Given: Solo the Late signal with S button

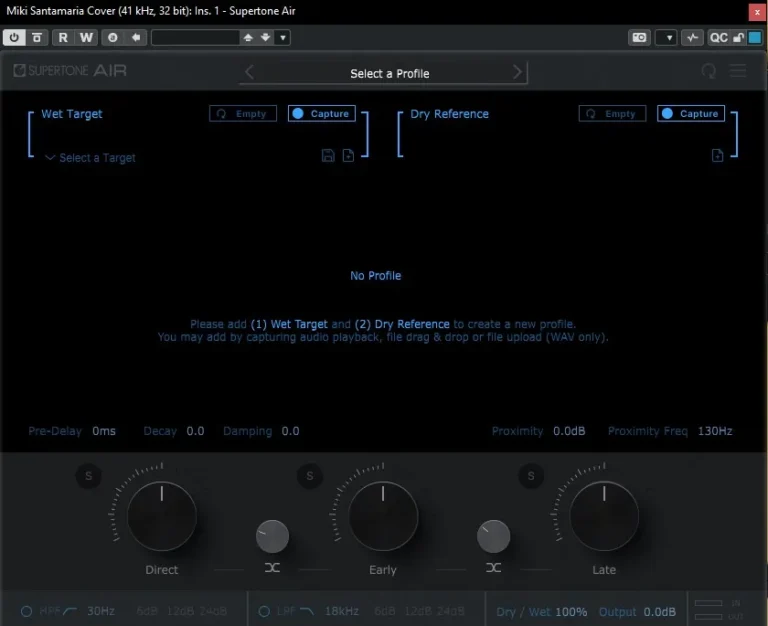Looking at the screenshot, I should [x=530, y=477].
